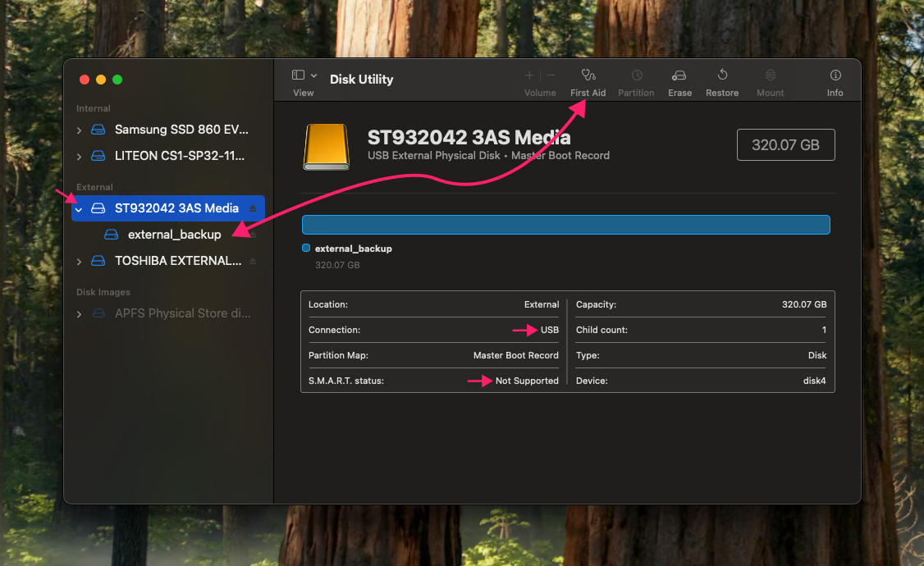Click the blue external_backup legend swatch
This screenshot has width=924, height=566.
tap(306, 248)
